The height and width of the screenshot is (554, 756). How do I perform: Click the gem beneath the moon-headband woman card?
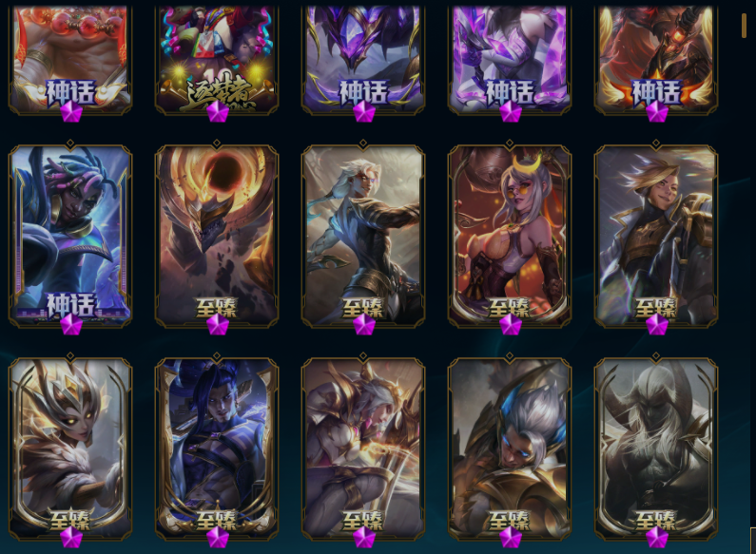[510, 325]
